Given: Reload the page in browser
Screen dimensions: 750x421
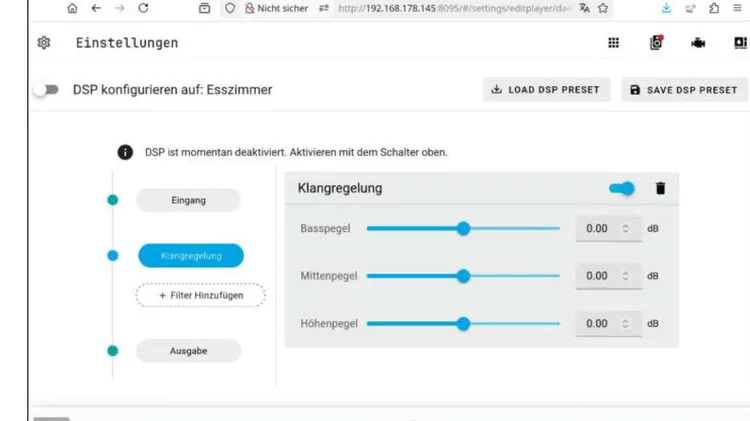Looking at the screenshot, I should (x=143, y=8).
